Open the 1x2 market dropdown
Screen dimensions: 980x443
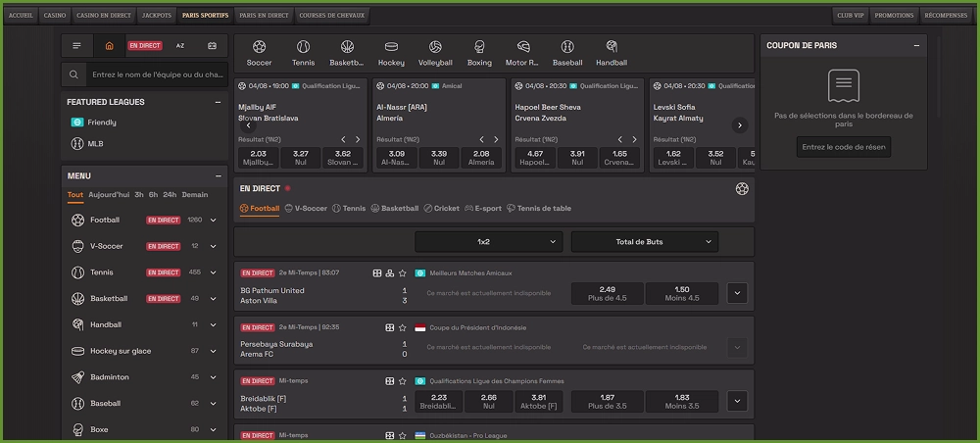[489, 242]
